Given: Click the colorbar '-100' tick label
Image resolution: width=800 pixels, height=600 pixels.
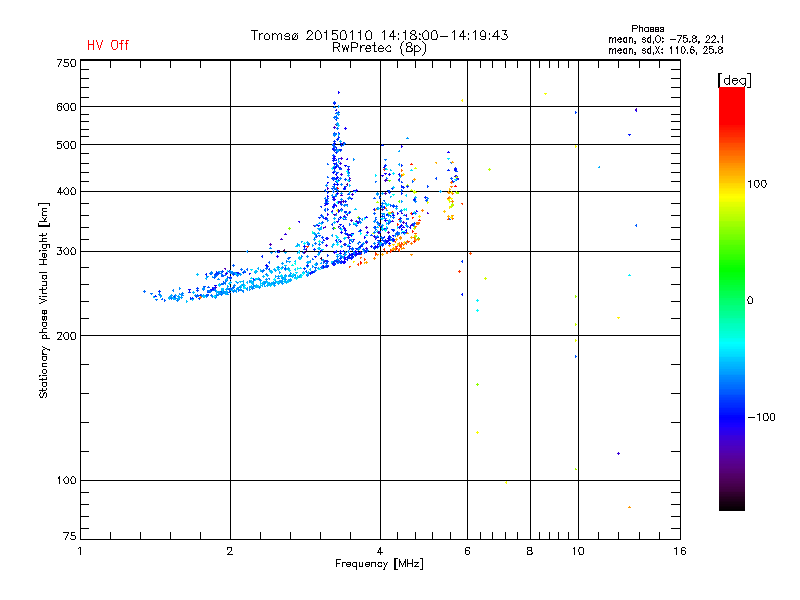Looking at the screenshot, I should tap(761, 417).
